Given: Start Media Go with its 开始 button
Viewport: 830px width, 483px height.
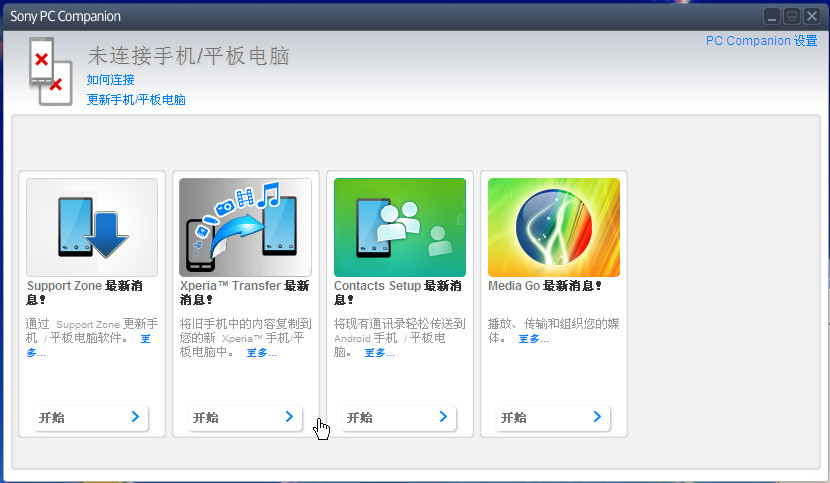Looking at the screenshot, I should click(553, 418).
